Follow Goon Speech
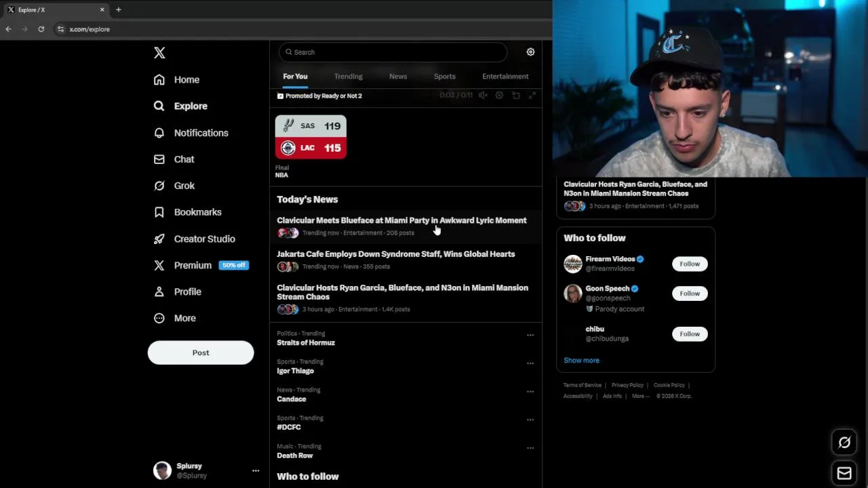The image size is (868, 488). (690, 293)
